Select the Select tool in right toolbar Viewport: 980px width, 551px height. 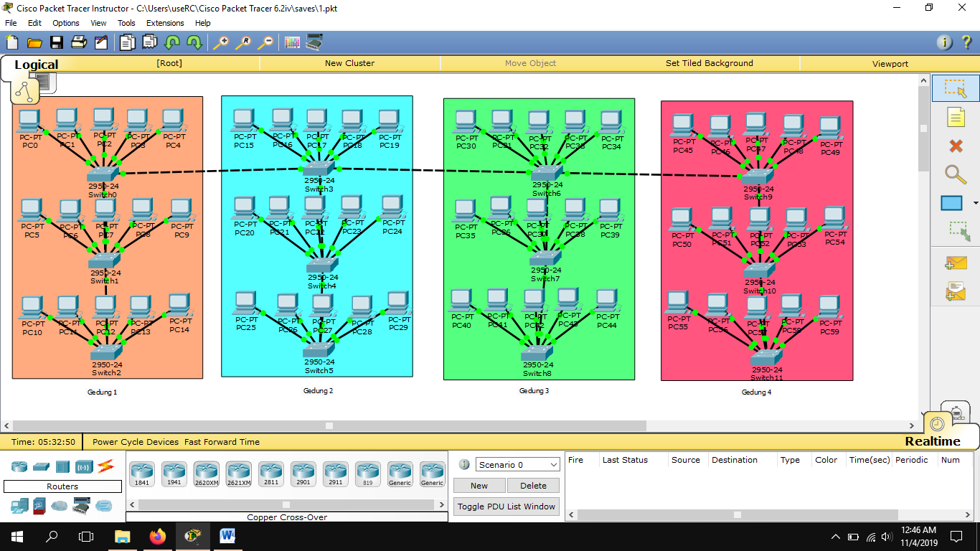point(956,88)
